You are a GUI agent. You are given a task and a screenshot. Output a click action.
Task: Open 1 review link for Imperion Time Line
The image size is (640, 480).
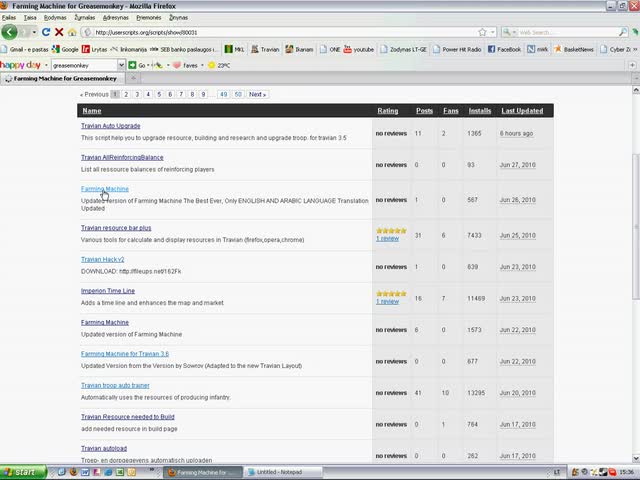point(387,302)
